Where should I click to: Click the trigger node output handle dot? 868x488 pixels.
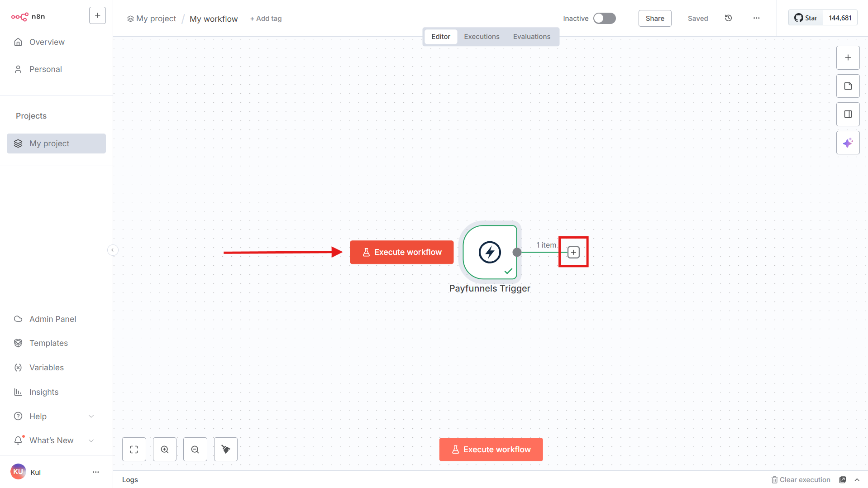tap(517, 252)
